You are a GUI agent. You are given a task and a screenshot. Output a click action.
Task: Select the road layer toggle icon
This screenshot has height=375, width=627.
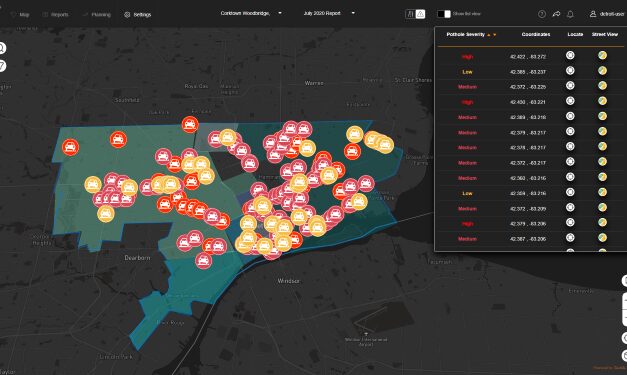410,14
